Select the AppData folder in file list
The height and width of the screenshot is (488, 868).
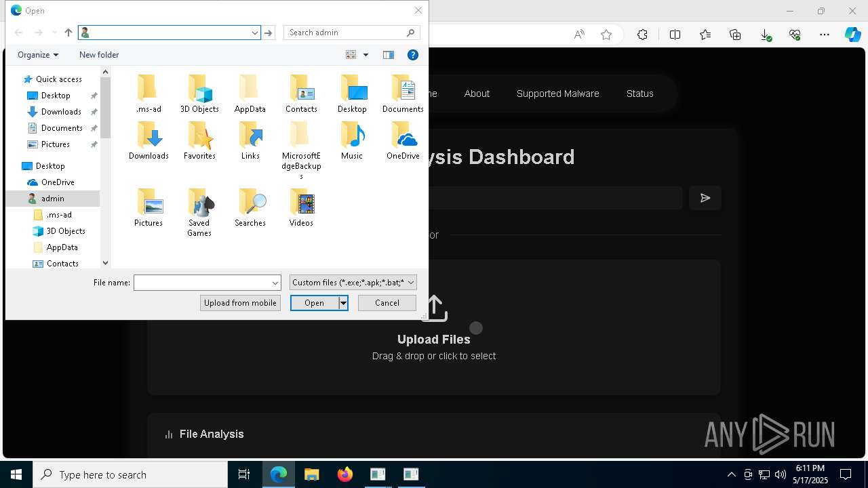click(250, 94)
